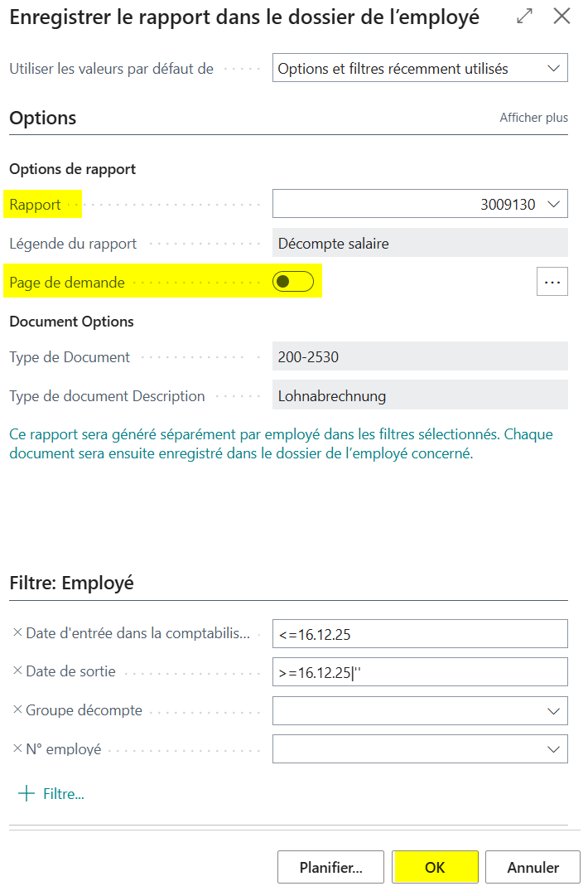Remove Groupe décompte filter with X icon
The image size is (588, 891).
click(x=17, y=709)
